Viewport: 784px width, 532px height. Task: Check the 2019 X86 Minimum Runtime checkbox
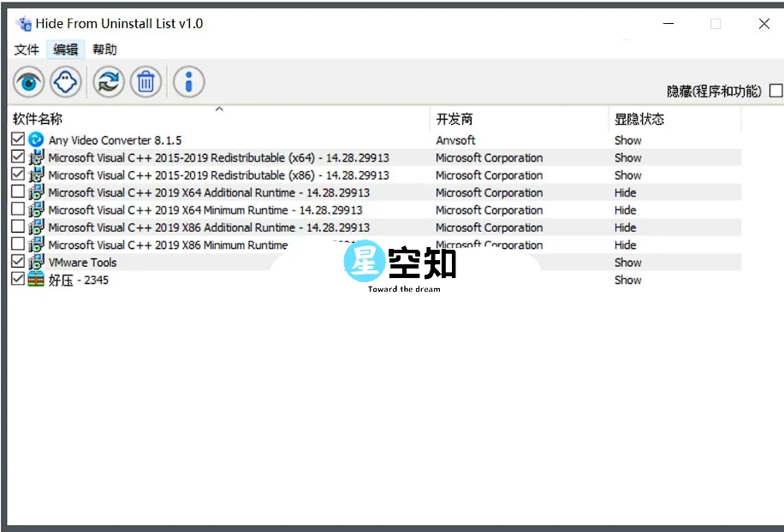[x=18, y=245]
